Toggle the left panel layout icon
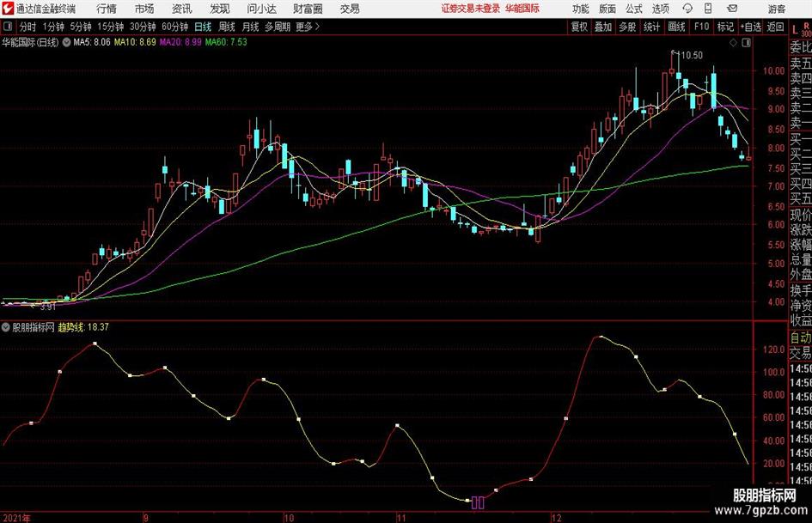 click(x=7, y=27)
